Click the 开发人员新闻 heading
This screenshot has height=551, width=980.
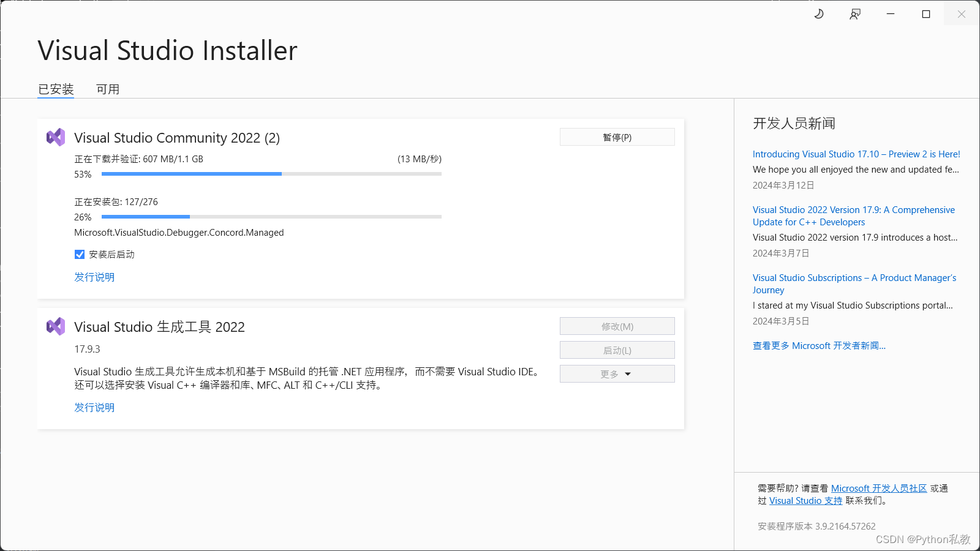(x=794, y=124)
